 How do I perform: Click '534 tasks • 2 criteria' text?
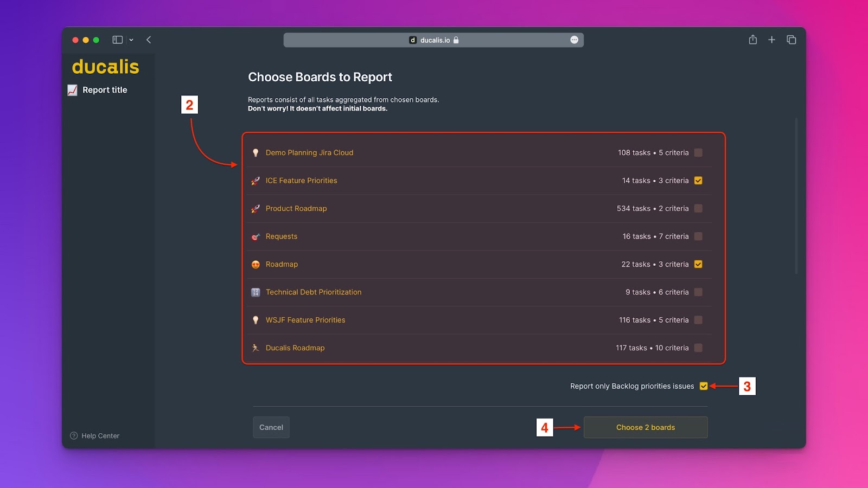(x=653, y=209)
